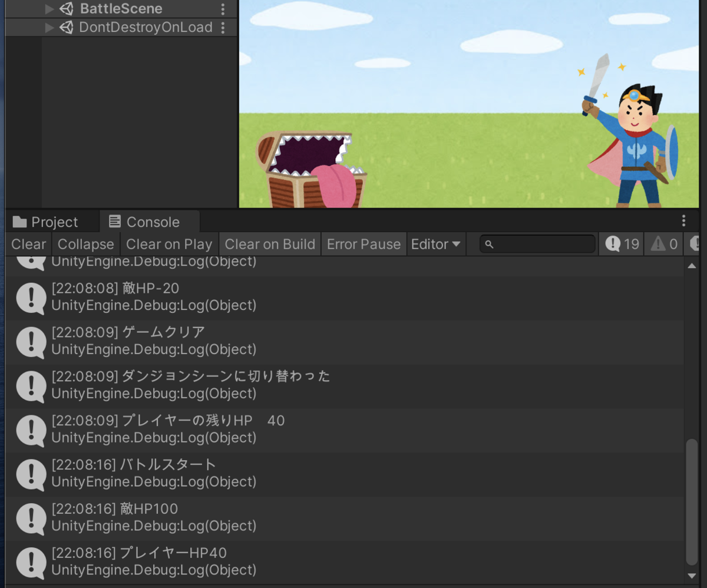Toggle the Collapse option in Console
Image resolution: width=707 pixels, height=588 pixels.
pyautogui.click(x=86, y=244)
